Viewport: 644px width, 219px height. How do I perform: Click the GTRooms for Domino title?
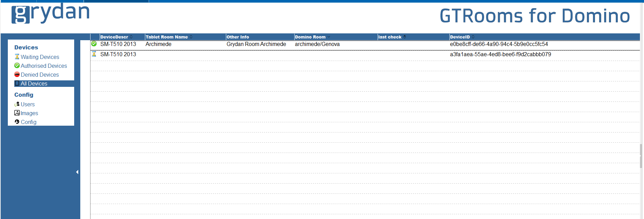(535, 16)
